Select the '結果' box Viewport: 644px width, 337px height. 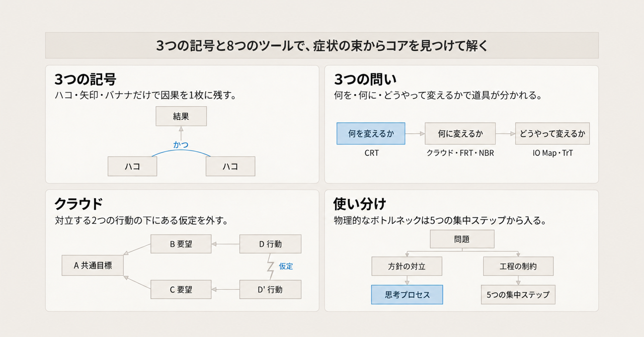tap(181, 116)
